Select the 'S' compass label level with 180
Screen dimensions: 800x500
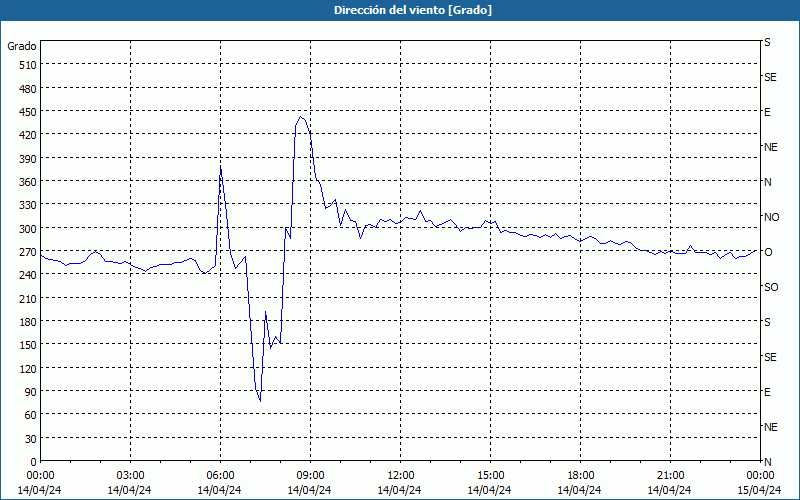tap(767, 322)
